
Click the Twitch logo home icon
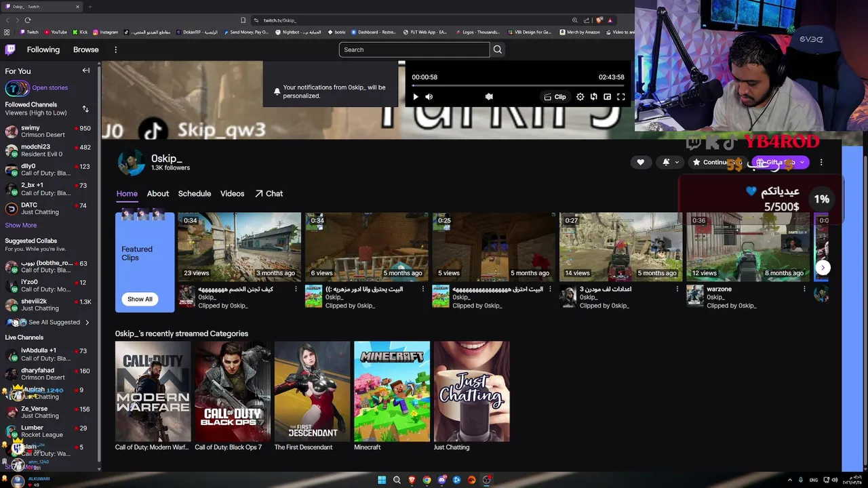click(10, 49)
